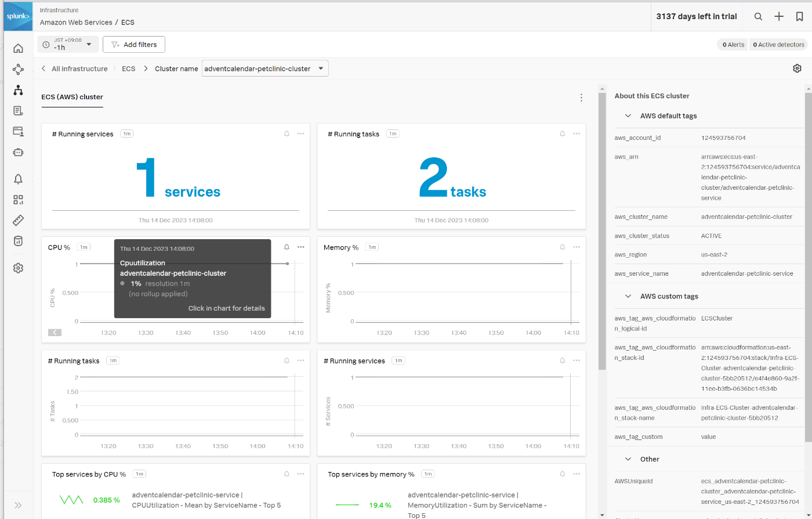Click the Splunk logo

pos(18,16)
